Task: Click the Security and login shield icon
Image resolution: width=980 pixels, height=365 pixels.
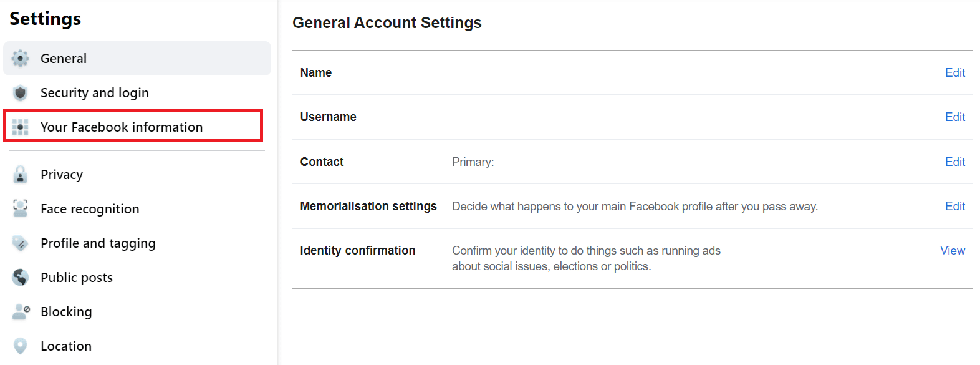Action: 20,92
